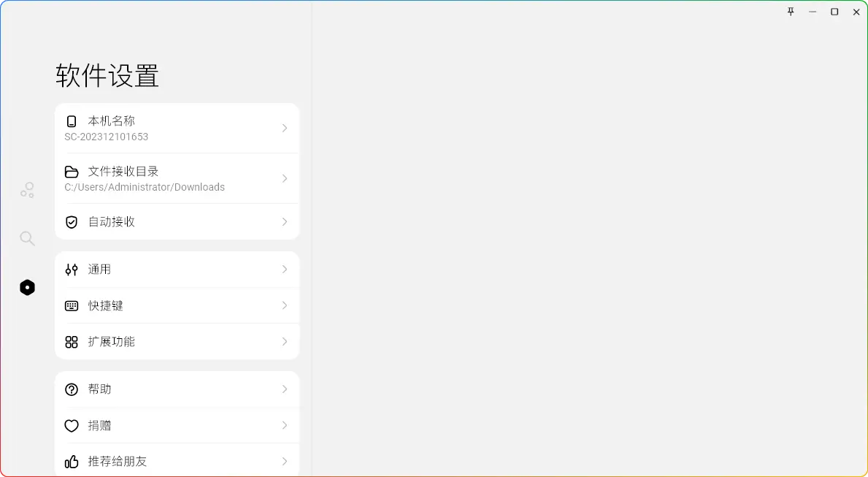This screenshot has height=477, width=868.
Task: Expand the 帮助 row chevron
Action: [x=285, y=389]
